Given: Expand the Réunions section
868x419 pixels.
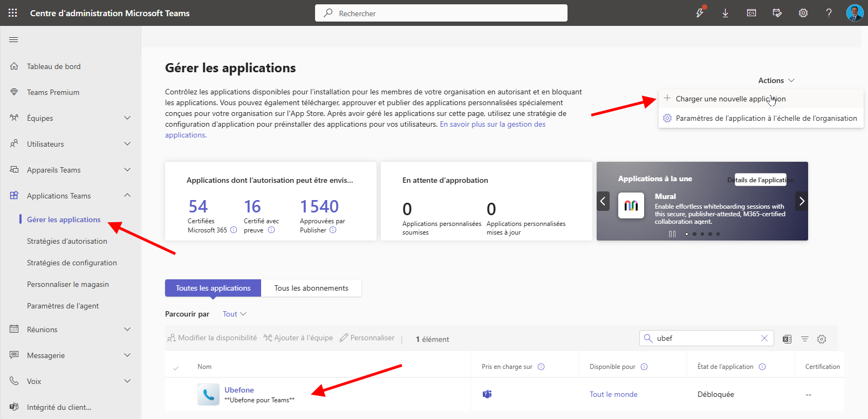Looking at the screenshot, I should tap(127, 329).
